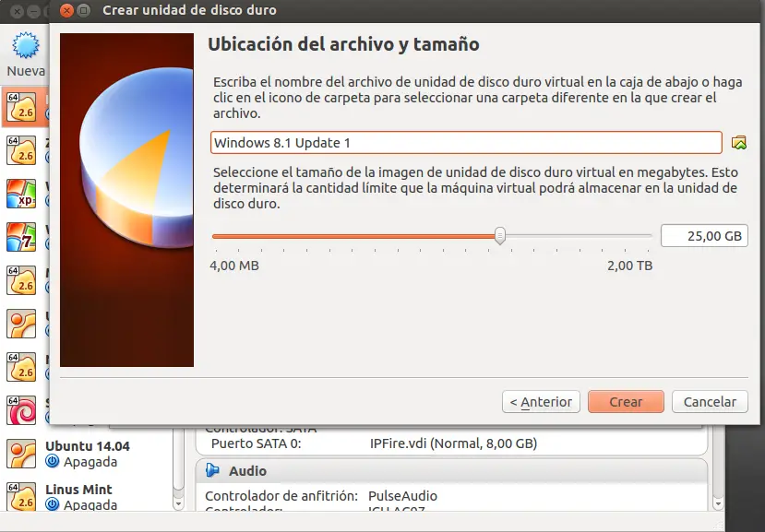
Task: Select the Debian swirl VM icon
Action: pyautogui.click(x=21, y=410)
